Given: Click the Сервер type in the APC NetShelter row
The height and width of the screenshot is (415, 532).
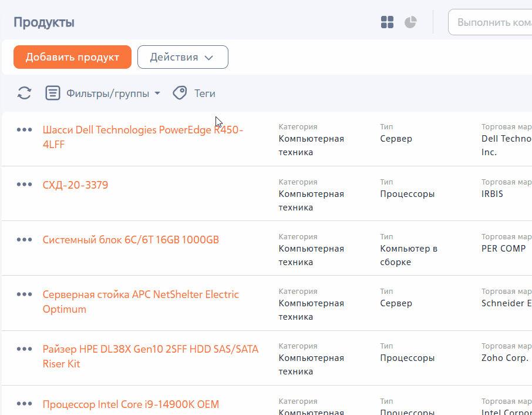Looking at the screenshot, I should (396, 303).
